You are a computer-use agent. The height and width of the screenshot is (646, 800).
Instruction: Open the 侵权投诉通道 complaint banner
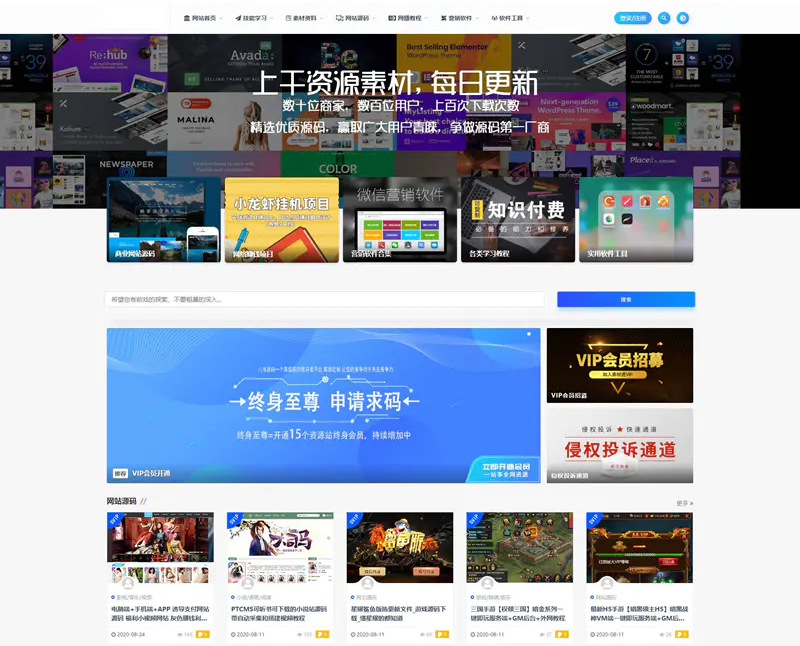click(619, 445)
